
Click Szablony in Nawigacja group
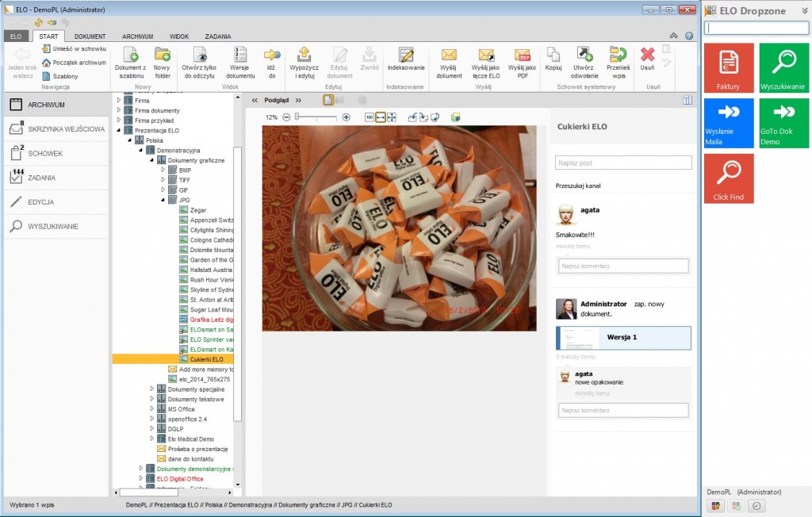coord(60,76)
